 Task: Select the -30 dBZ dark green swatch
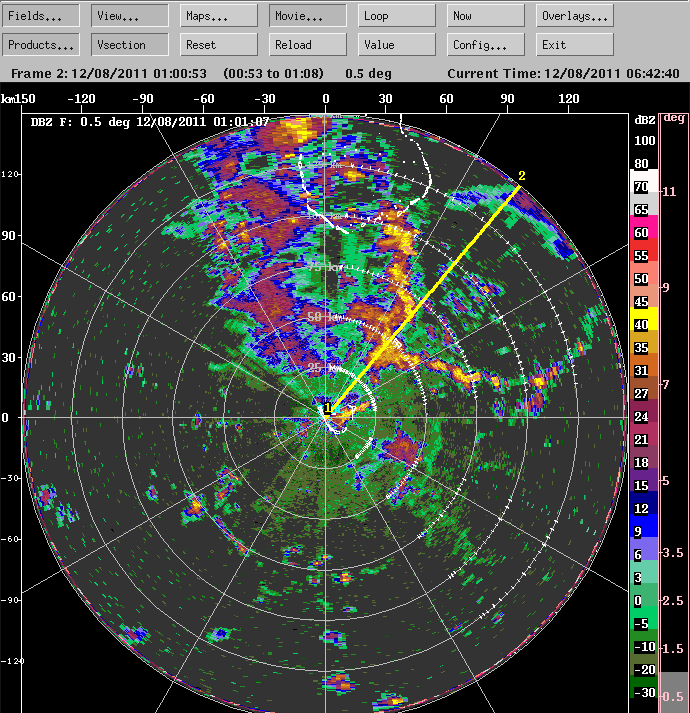644,687
